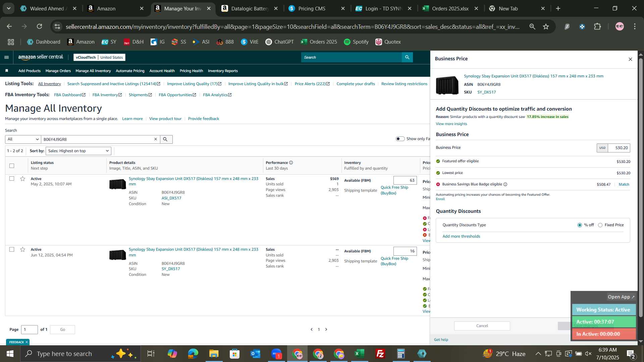The height and width of the screenshot is (362, 644).
Task: Open Microsoft Store from the taskbar
Action: coord(235,354)
